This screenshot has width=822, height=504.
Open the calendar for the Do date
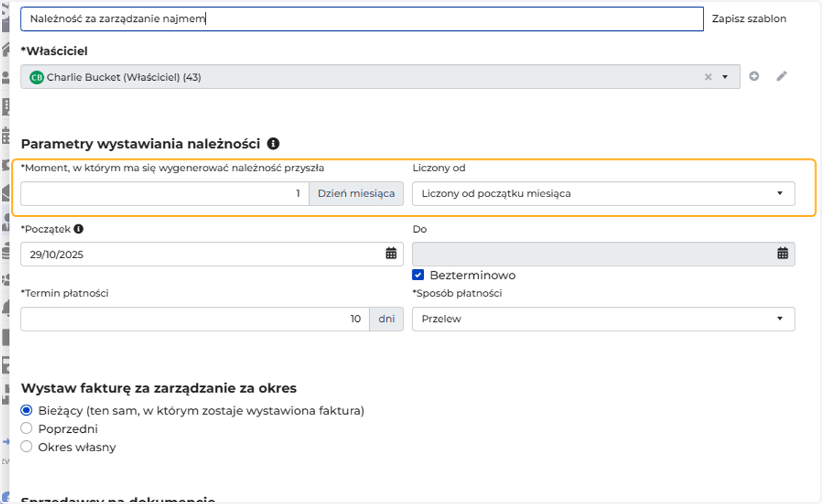coord(782,254)
